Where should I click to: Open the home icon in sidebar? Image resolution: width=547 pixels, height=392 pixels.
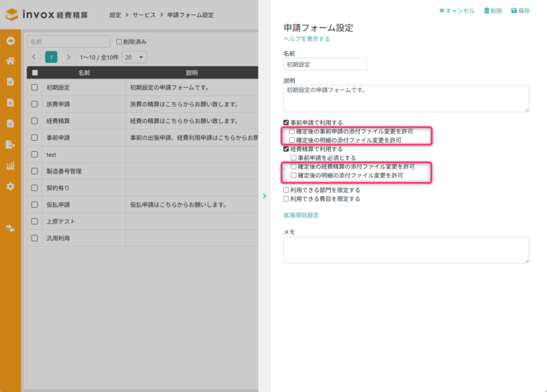[10, 61]
